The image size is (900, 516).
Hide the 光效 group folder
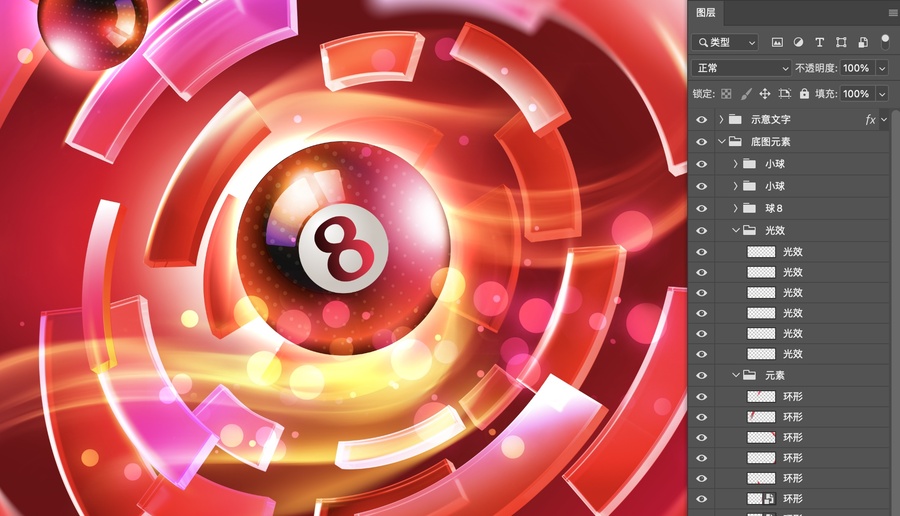[x=701, y=231]
